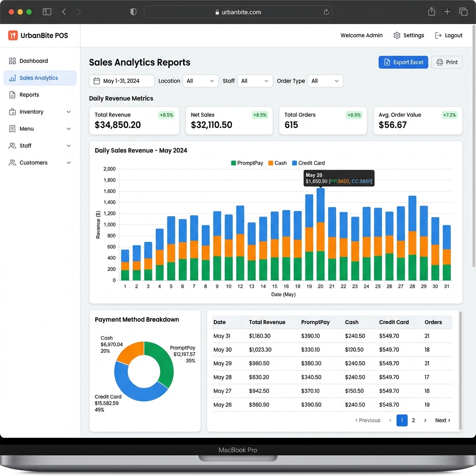Expand the Menu sidebar chevron
Viewport: 476px width, 476px height.
[x=69, y=129]
